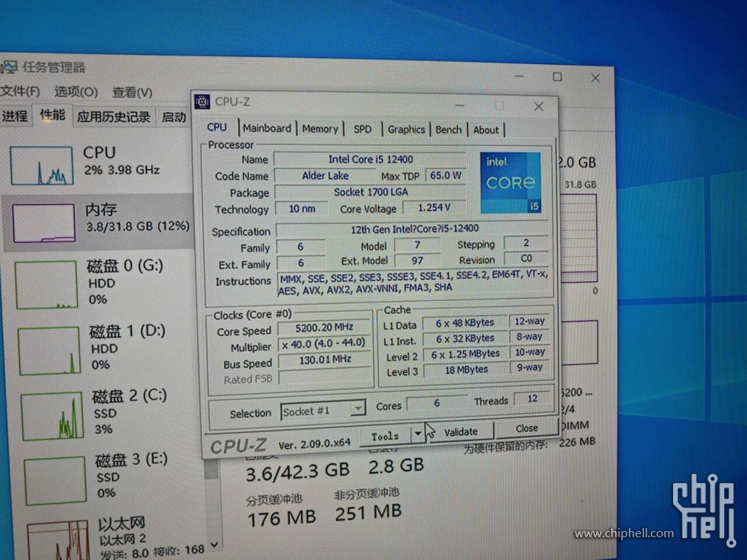Click the L1 Inst. value 6 x 32 KBytes
The image size is (747, 560).
tap(465, 338)
